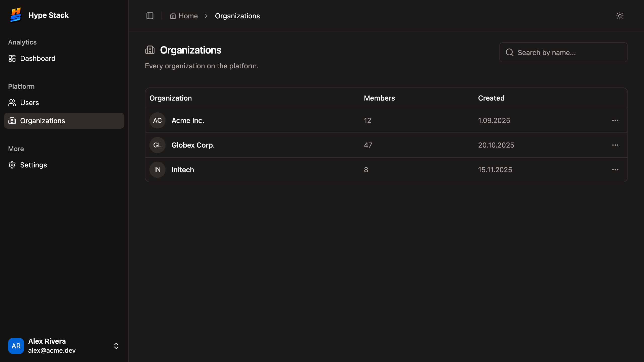
Task: Click the Alex Rivera name
Action: click(47, 341)
